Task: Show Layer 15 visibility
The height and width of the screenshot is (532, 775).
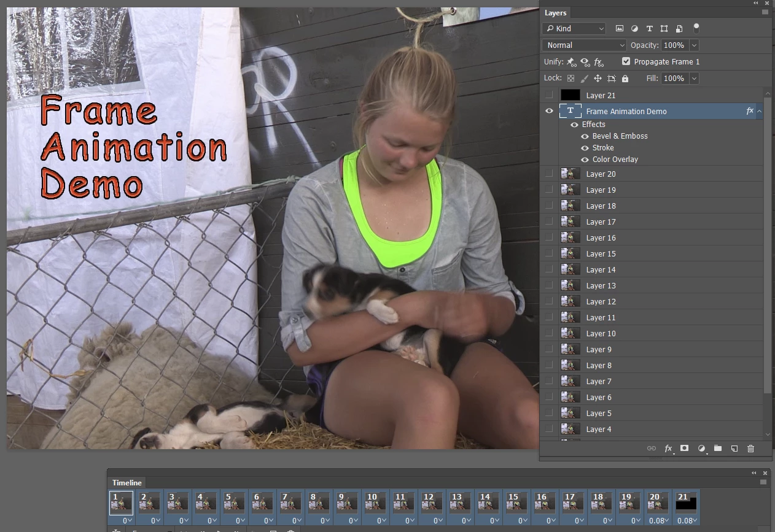Action: 550,253
